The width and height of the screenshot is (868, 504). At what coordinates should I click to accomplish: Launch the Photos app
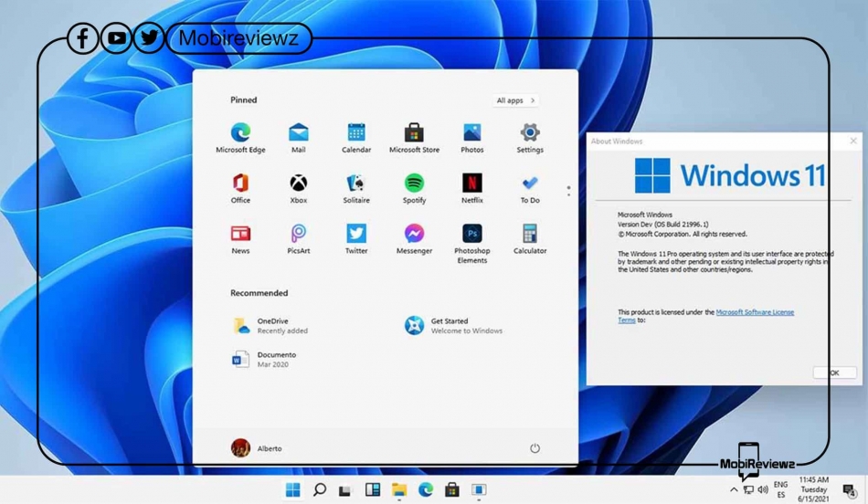click(x=472, y=138)
